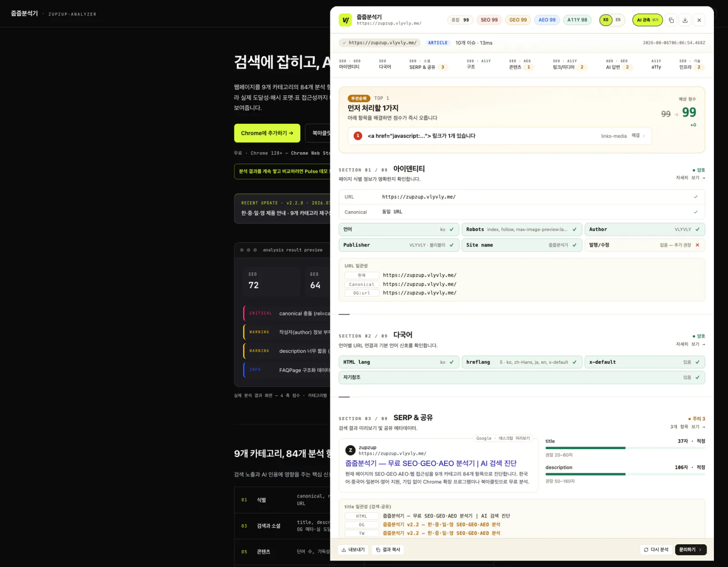Click the Google preview Z site avatar
Viewport: 728px width, 567px height.
click(350, 450)
